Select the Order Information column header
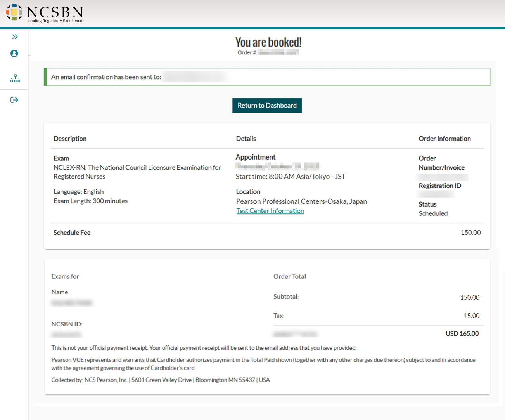 point(444,139)
